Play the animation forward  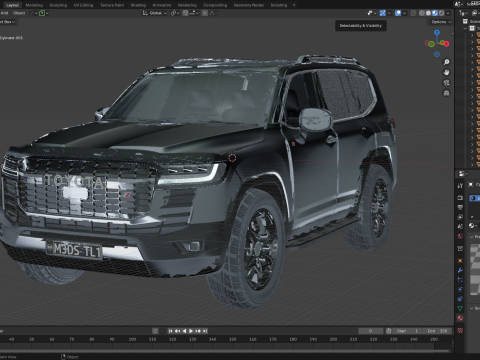tap(191, 331)
